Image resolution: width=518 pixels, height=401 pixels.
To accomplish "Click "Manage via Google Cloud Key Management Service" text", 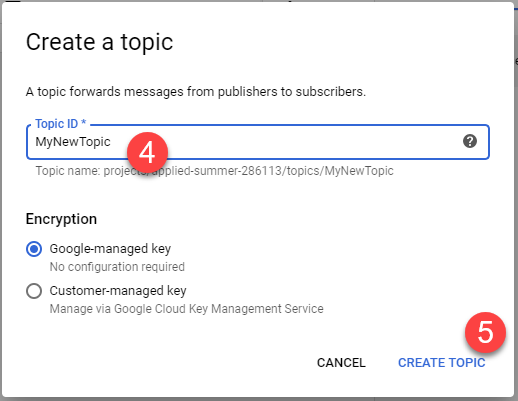I will point(186,309).
